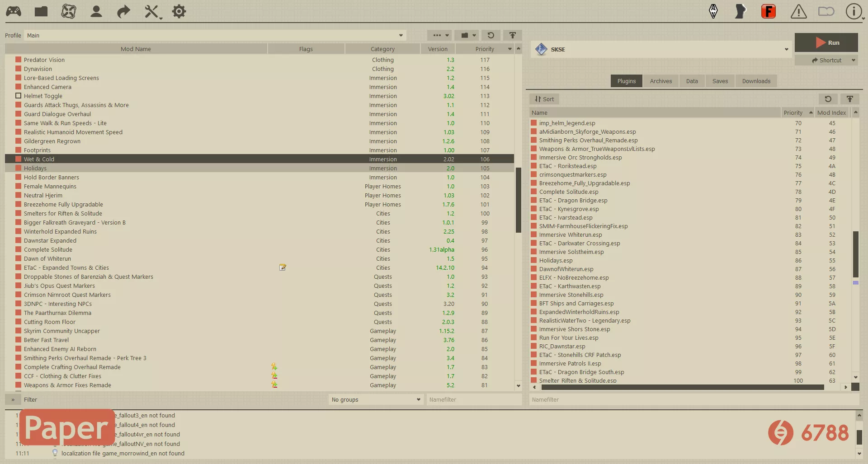Click the Run button
The width and height of the screenshot is (868, 464).
click(826, 42)
